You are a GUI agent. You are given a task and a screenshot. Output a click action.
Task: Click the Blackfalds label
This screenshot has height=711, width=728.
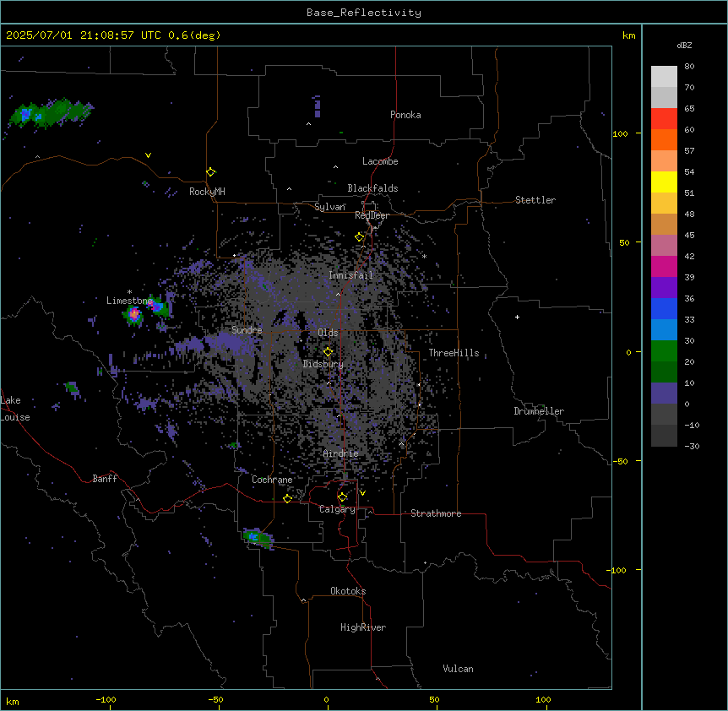click(372, 188)
